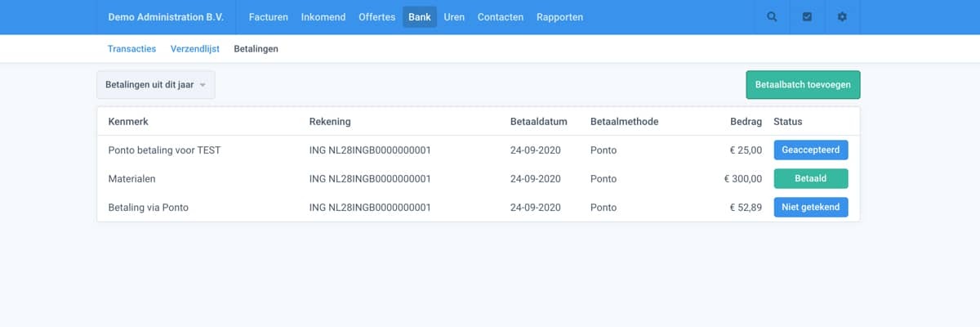This screenshot has width=980, height=327.
Task: Click the Betaaldatum column header
Action: pos(538,122)
